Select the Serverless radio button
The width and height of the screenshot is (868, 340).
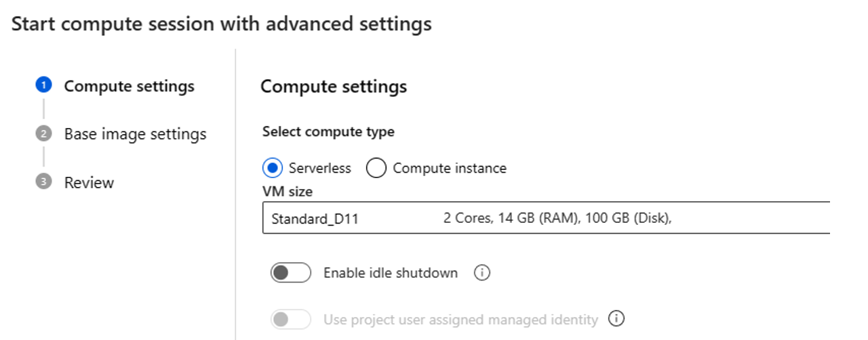tap(273, 168)
